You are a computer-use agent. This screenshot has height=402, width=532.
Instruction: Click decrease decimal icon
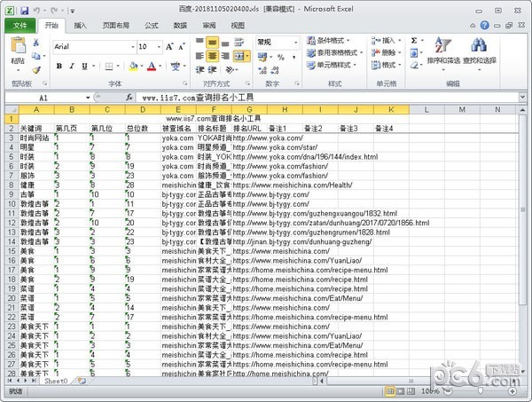click(x=275, y=70)
